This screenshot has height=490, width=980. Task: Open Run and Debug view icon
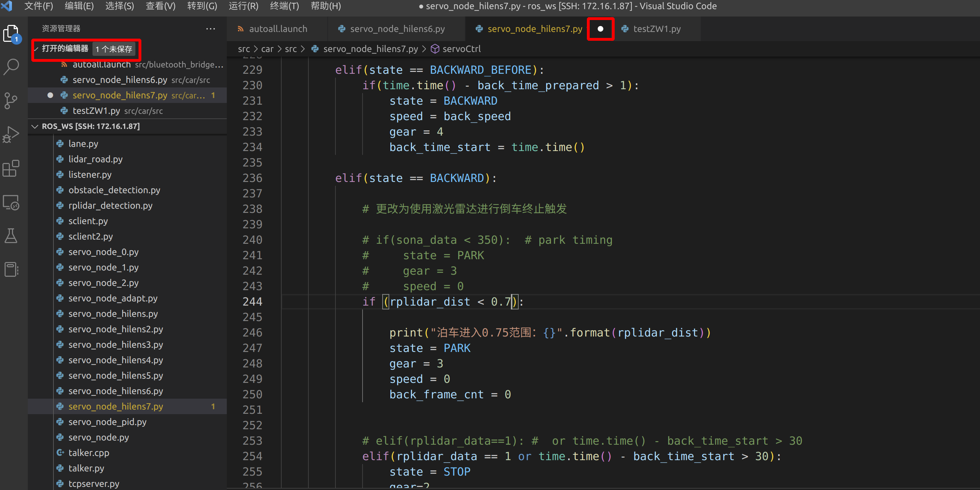pos(11,134)
